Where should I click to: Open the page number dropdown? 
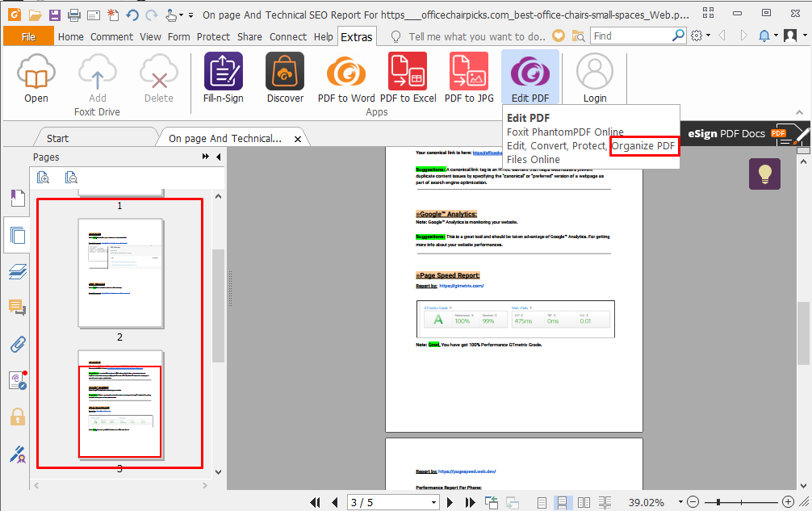click(433, 503)
